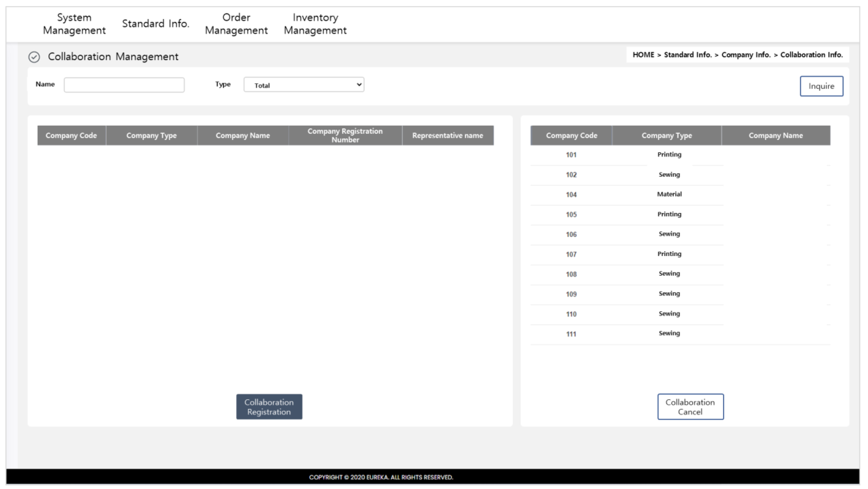Click the Company Registration Number column header
The width and height of the screenshot is (868, 489).
click(x=345, y=135)
